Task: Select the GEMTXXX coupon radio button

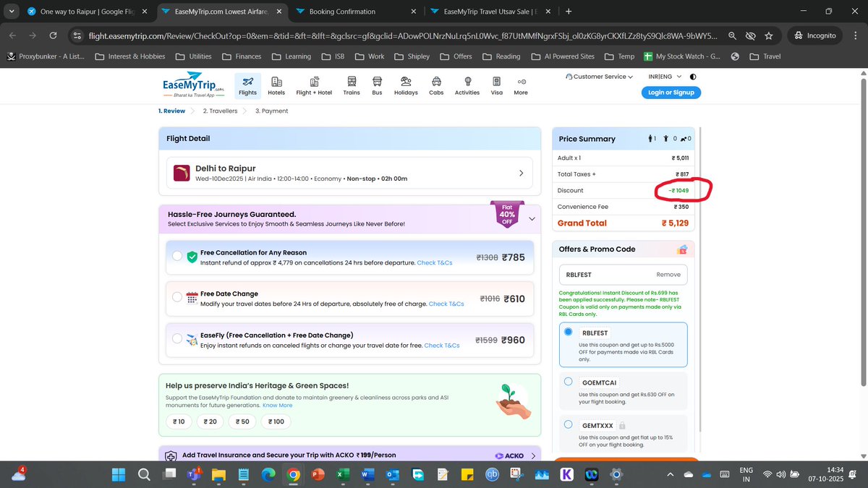Action: (x=568, y=424)
